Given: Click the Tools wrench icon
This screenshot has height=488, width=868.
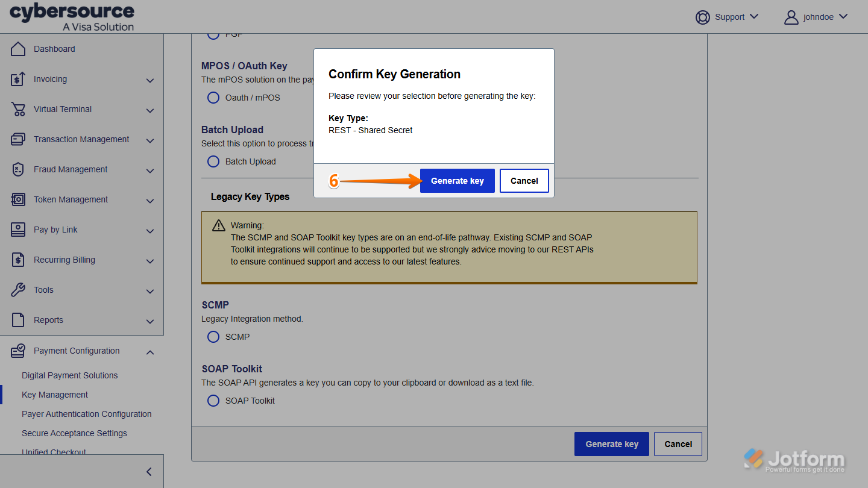Looking at the screenshot, I should tap(18, 290).
